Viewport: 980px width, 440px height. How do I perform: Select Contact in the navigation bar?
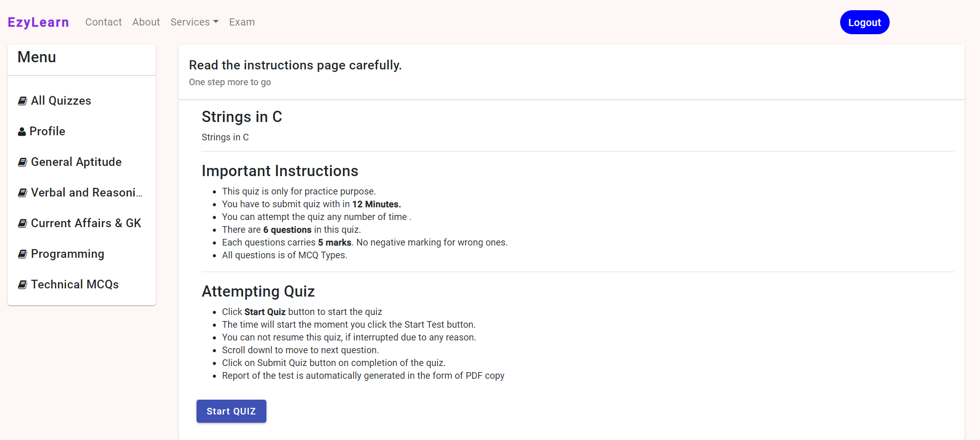103,22
